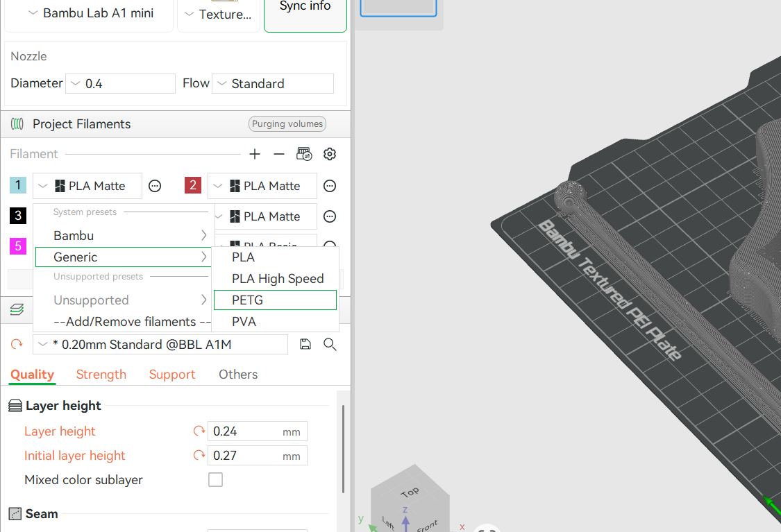Viewport: 781px width, 532px height.
Task: Click the plate thumbnail above the viewport
Action: 398,8
